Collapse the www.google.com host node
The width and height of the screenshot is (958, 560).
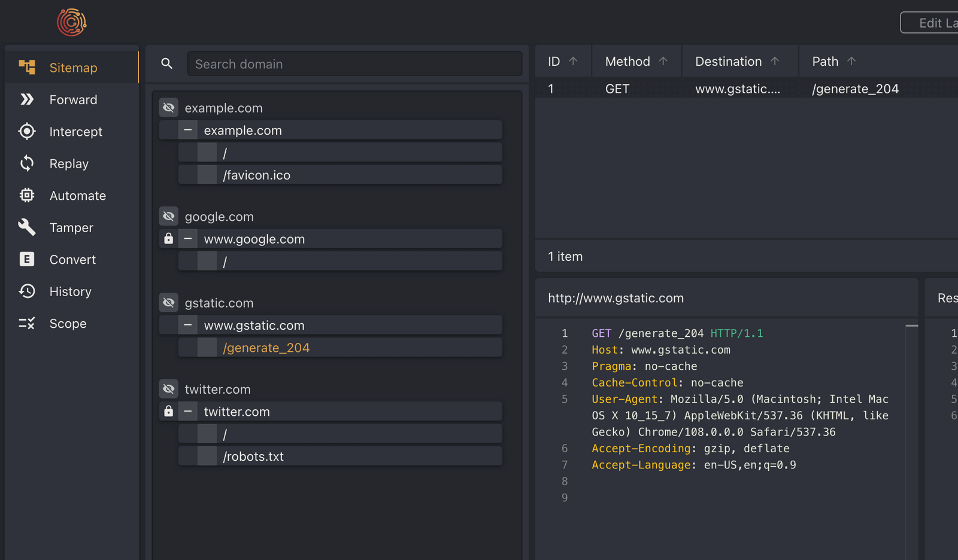188,239
